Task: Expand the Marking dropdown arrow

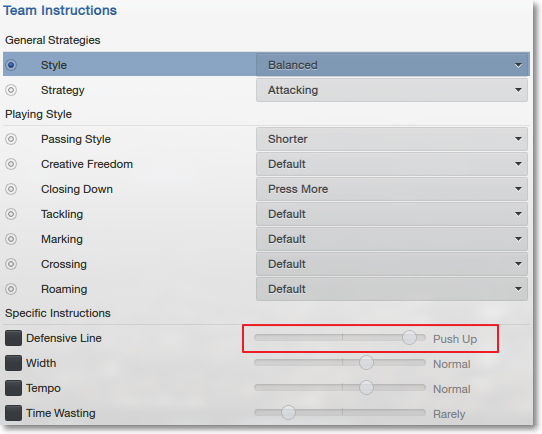Action: 518,239
